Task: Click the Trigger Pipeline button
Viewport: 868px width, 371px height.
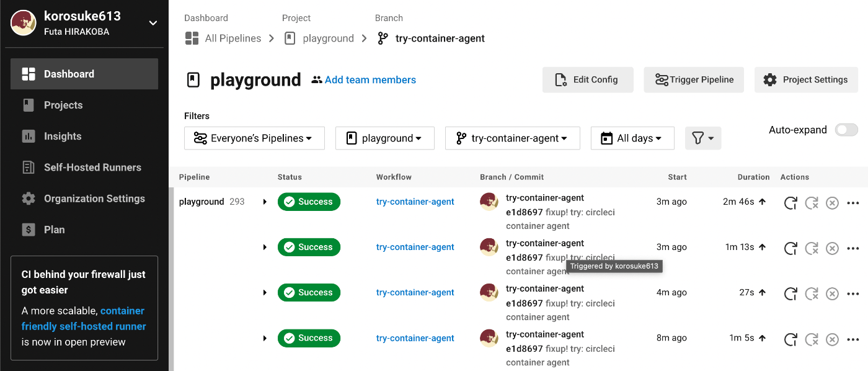Action: tap(694, 79)
